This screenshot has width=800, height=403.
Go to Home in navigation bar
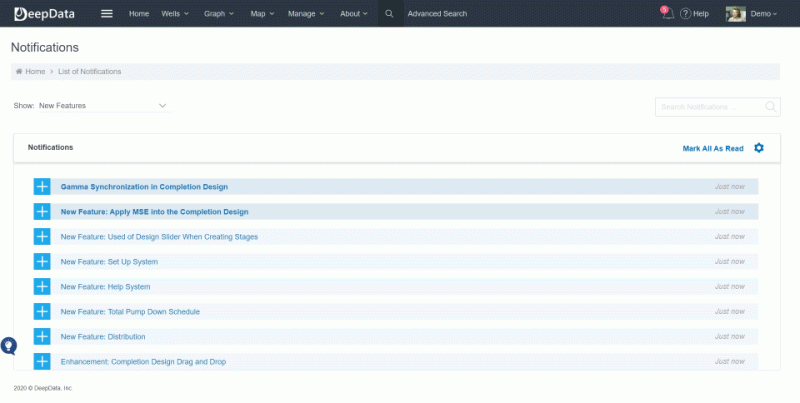[x=139, y=14]
